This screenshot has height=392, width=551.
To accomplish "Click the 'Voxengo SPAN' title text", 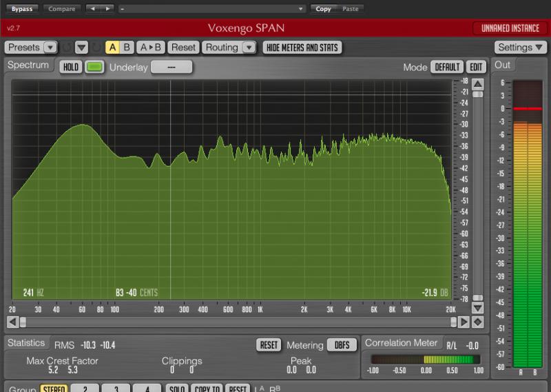I will pyautogui.click(x=246, y=28).
